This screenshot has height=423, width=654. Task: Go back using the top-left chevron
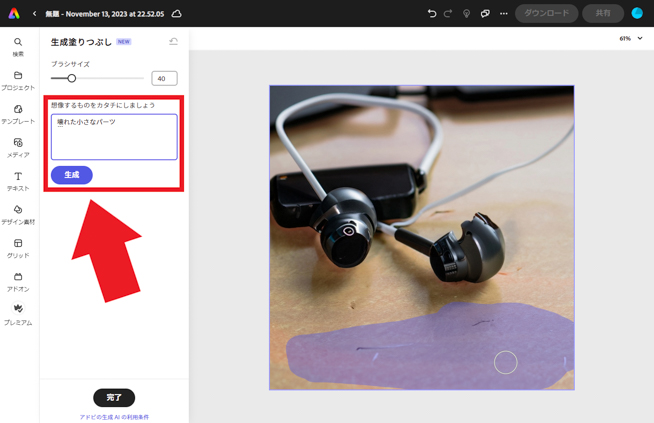34,14
